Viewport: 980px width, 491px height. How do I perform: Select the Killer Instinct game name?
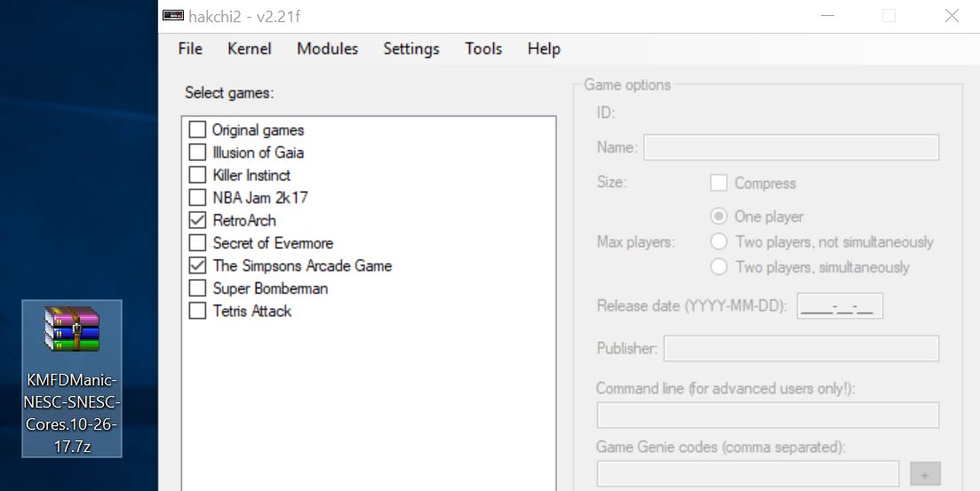point(251,175)
